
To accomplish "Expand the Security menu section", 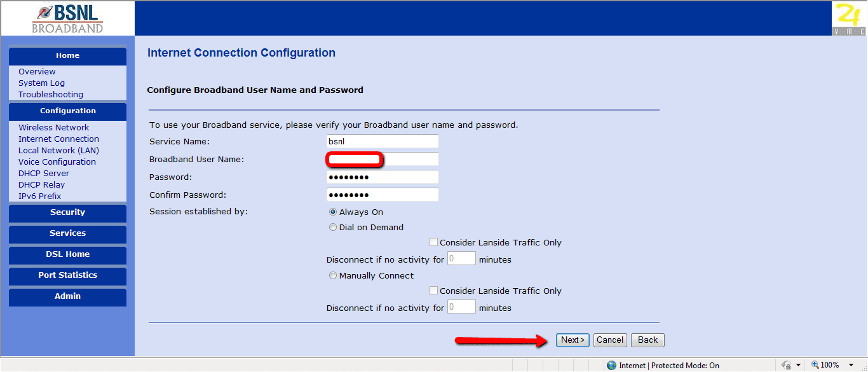I will [67, 213].
